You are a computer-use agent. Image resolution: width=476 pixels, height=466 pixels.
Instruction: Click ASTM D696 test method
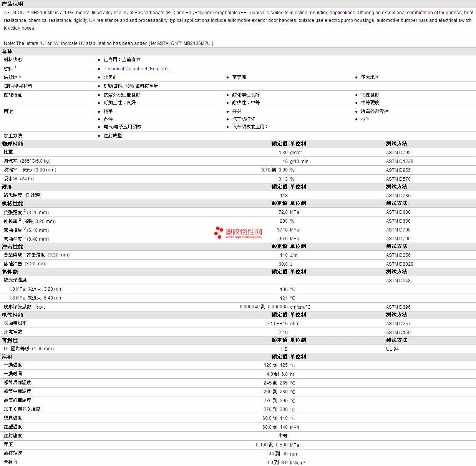(x=398, y=307)
